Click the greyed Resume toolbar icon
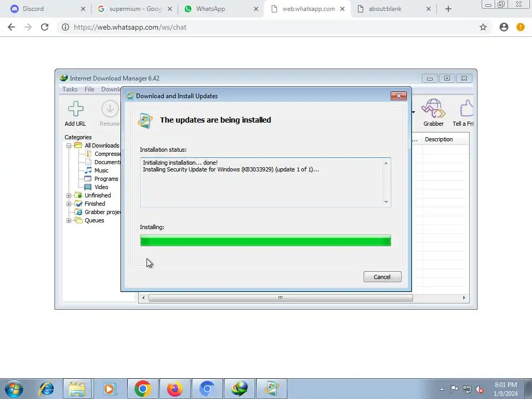Viewport: 532px width, 399px height. point(110,114)
